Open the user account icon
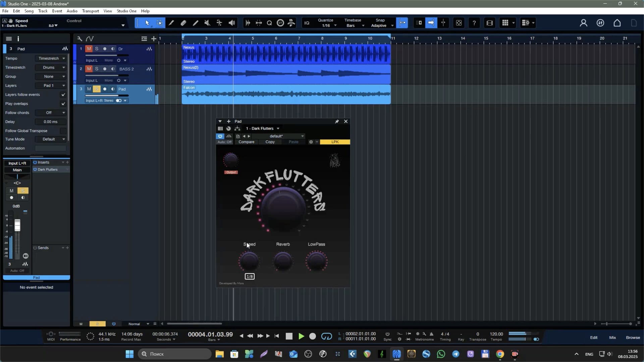Image resolution: width=644 pixels, height=362 pixels. 584,23
